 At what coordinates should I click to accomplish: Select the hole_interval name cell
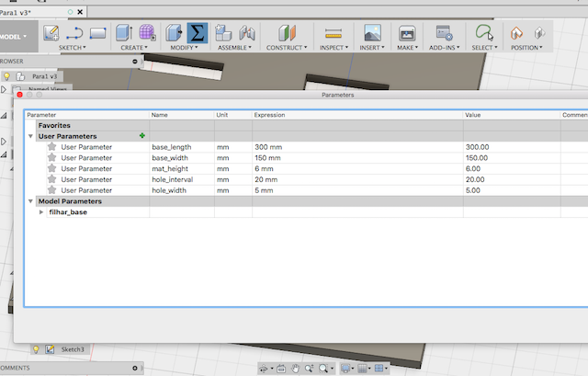click(182, 180)
